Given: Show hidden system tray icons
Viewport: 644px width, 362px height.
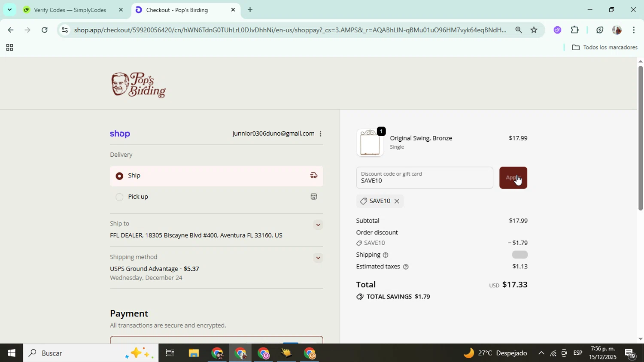Looking at the screenshot, I should 541,353.
